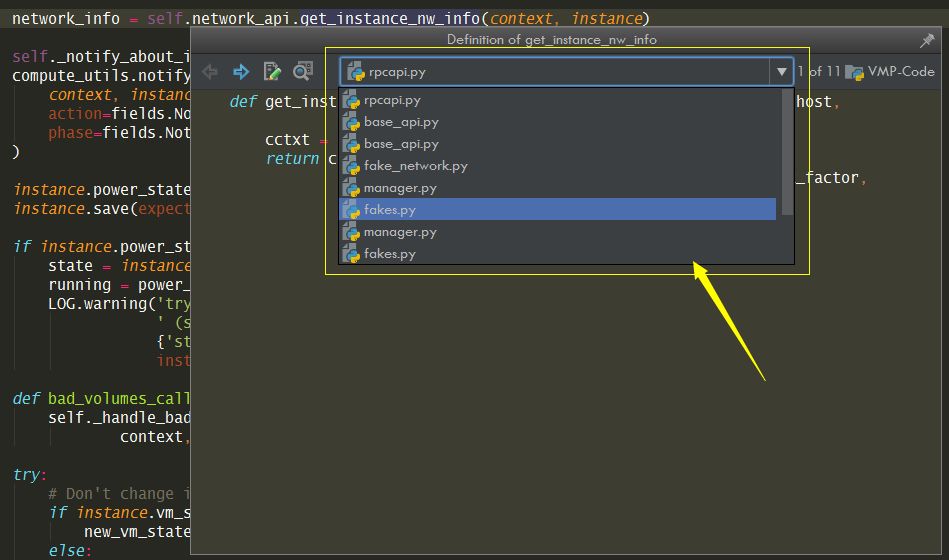Click network_info variable in top code line
Viewport: 949px width, 560px height.
(x=66, y=19)
